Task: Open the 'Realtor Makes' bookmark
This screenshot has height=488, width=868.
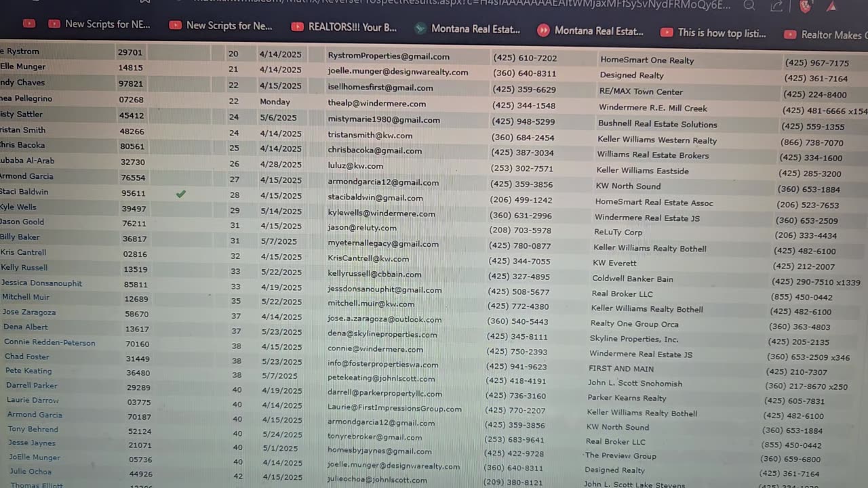Action: pyautogui.click(x=825, y=34)
